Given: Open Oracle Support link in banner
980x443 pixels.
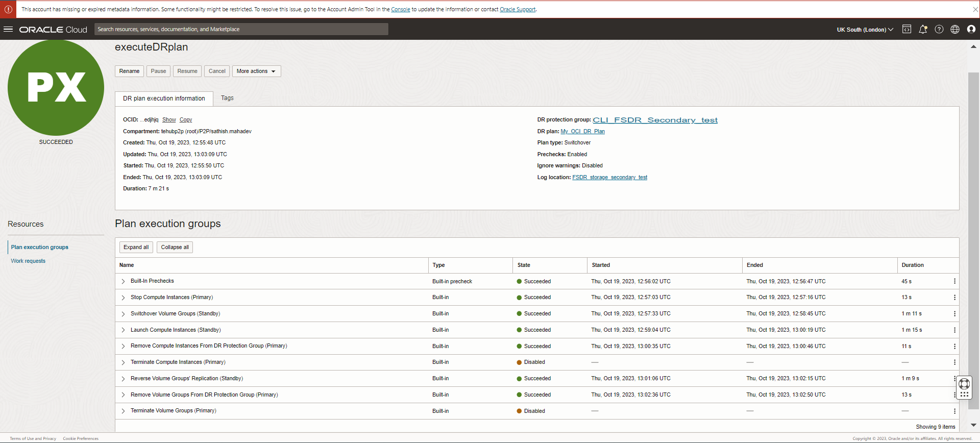Looking at the screenshot, I should 518,9.
